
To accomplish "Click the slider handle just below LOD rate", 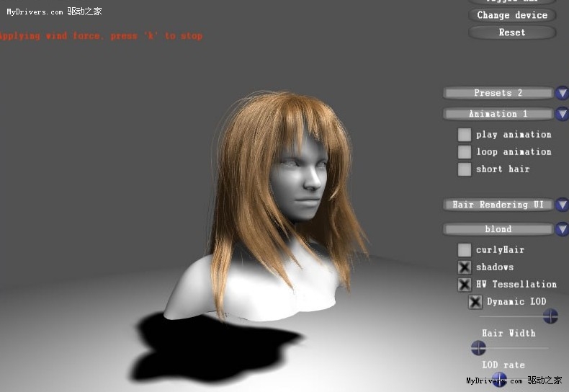I will coord(499,378).
